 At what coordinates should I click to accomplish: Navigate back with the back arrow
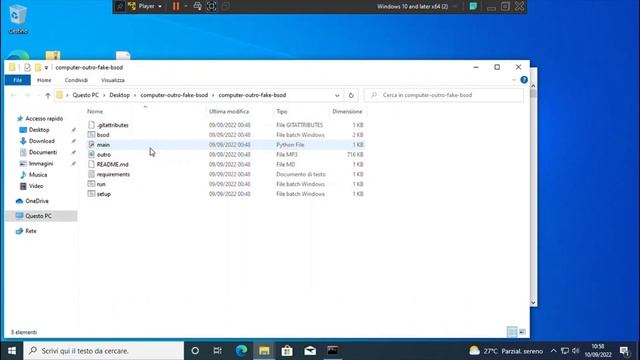pyautogui.click(x=13, y=95)
